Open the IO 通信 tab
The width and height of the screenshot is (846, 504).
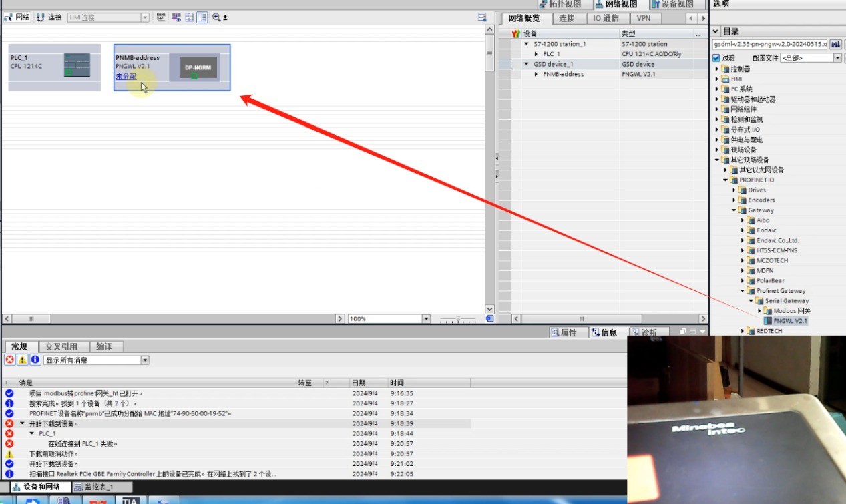coord(606,18)
